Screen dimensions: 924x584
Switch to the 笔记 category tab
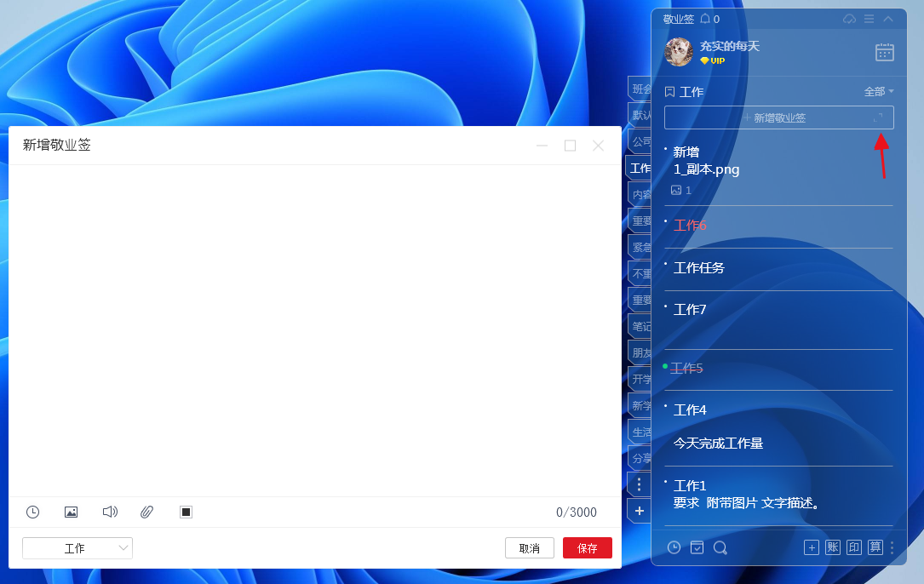click(640, 326)
